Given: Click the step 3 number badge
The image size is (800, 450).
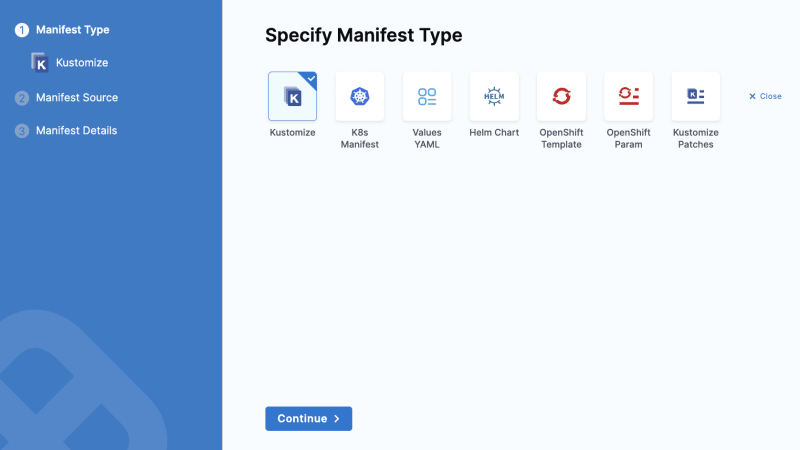Looking at the screenshot, I should [x=21, y=131].
